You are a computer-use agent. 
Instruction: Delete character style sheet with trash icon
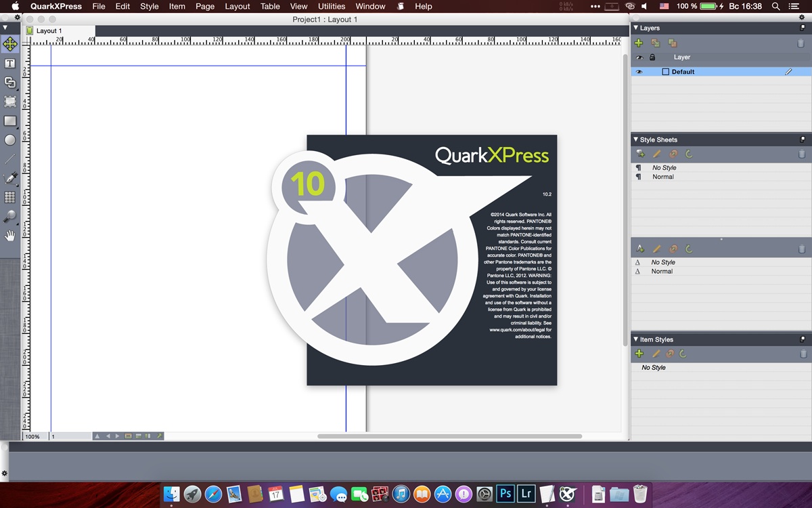(802, 249)
